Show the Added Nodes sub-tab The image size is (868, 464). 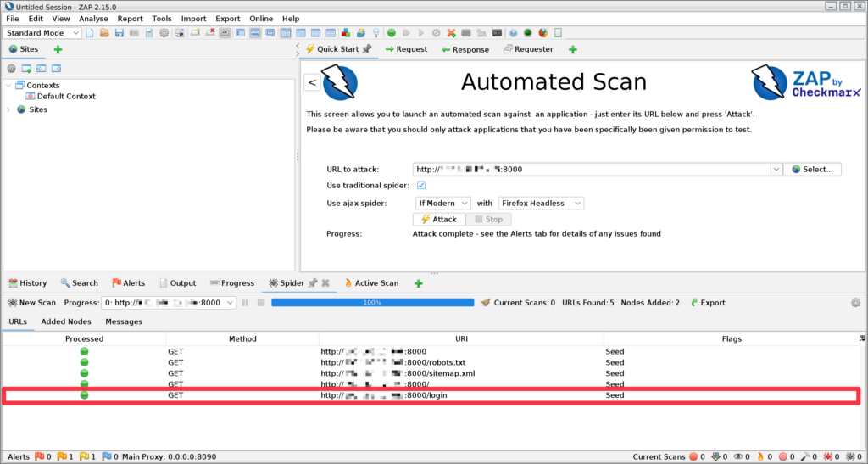66,321
